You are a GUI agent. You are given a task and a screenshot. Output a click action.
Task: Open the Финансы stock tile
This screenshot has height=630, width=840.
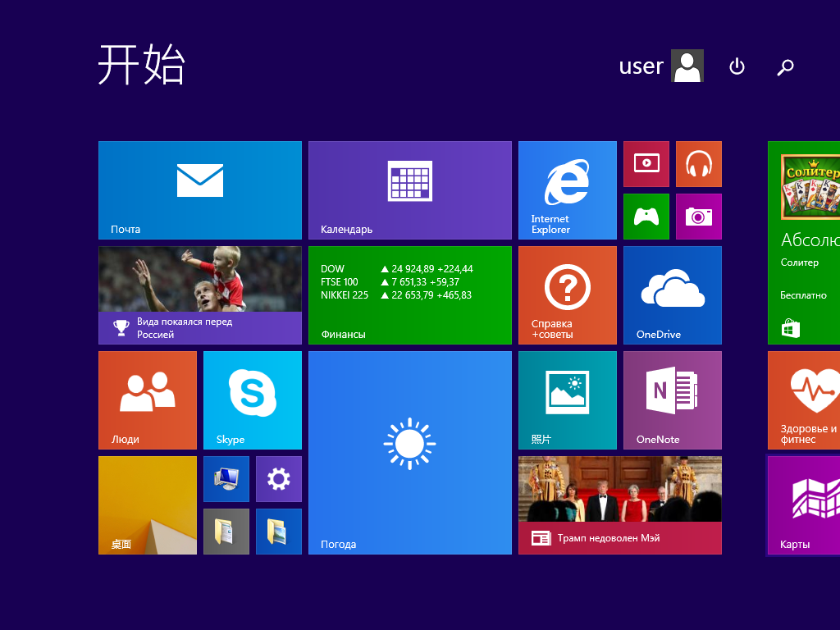[409, 294]
